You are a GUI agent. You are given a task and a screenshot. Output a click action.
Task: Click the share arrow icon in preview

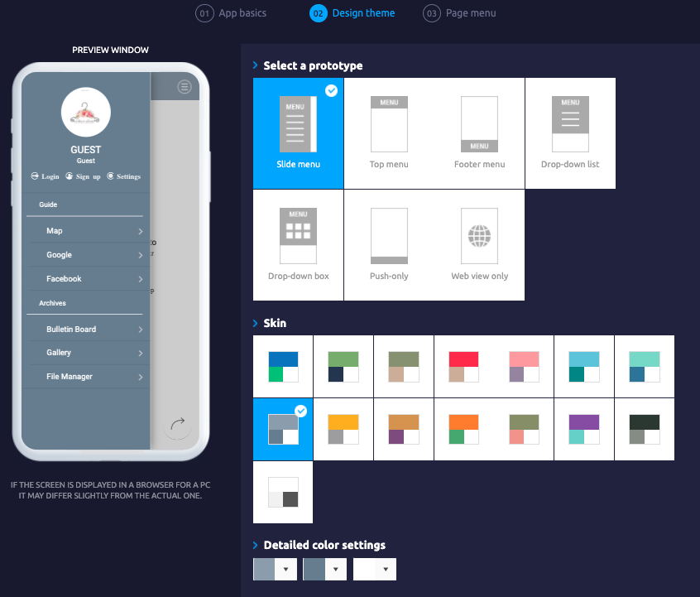pos(176,426)
